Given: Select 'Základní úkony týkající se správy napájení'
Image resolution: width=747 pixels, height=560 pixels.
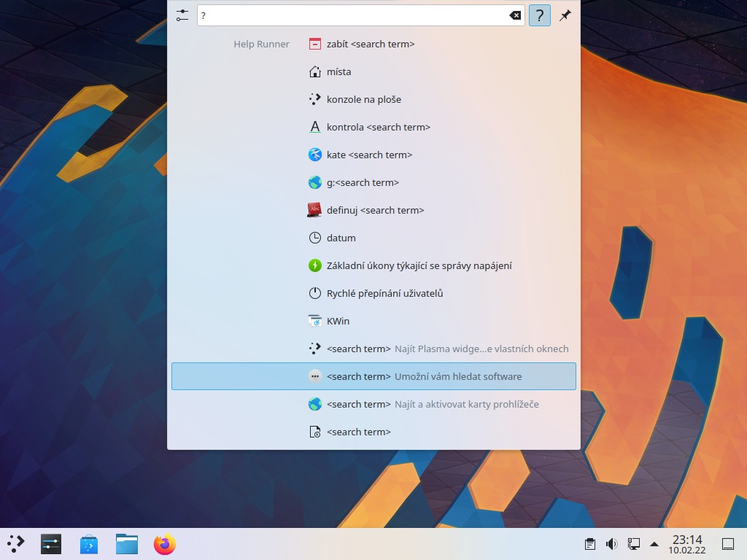Looking at the screenshot, I should [x=419, y=265].
